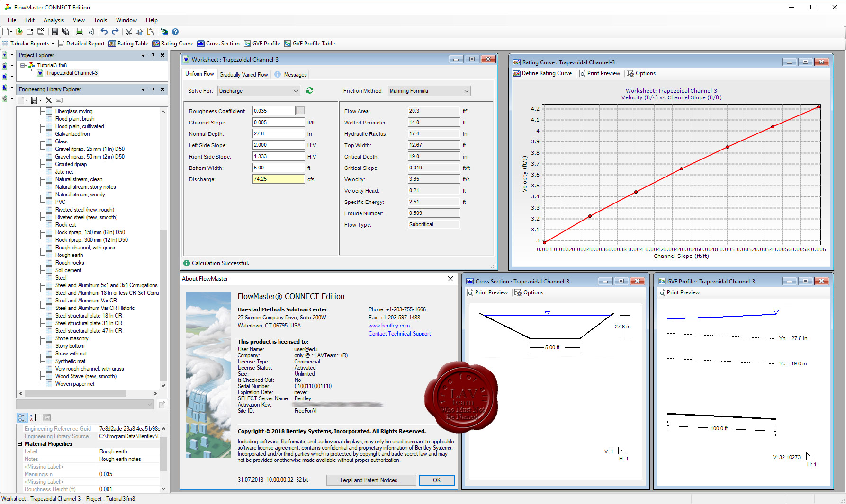Open the Window menu
846x504 pixels.
pos(126,20)
